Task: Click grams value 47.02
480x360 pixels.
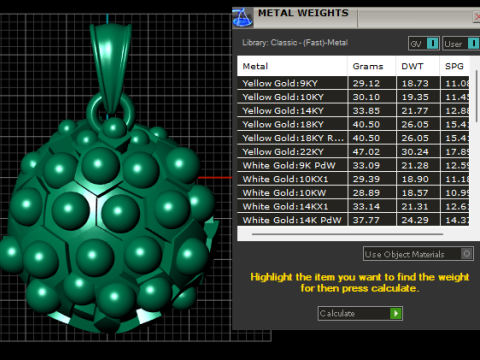Action: [x=366, y=152]
